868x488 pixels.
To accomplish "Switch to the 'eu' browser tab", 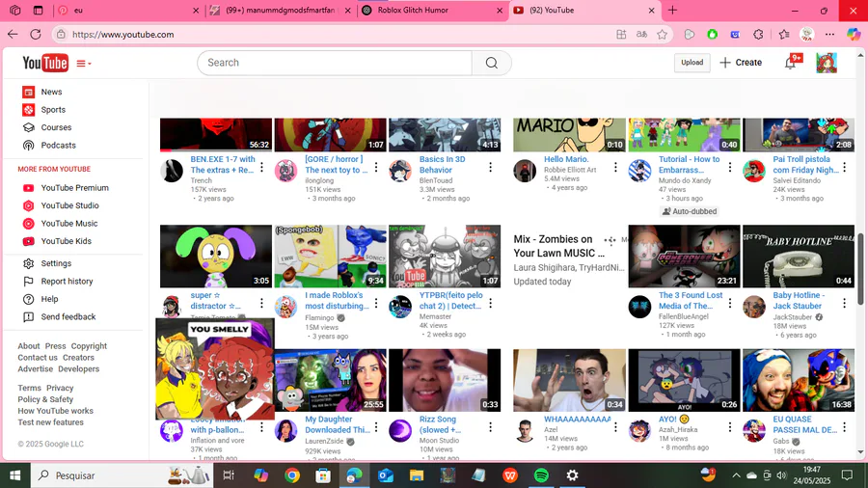I will tap(129, 11).
